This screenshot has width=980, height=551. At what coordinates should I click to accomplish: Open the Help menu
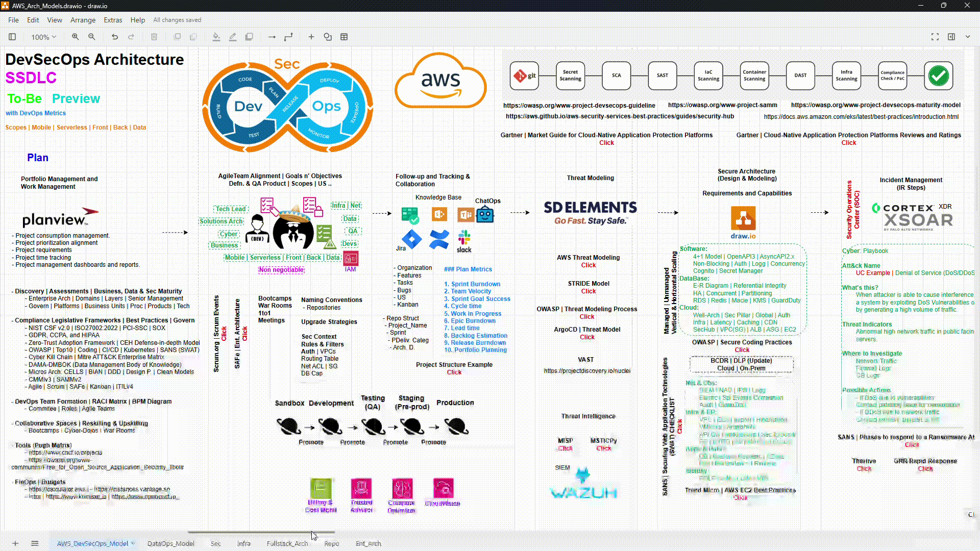(138, 20)
